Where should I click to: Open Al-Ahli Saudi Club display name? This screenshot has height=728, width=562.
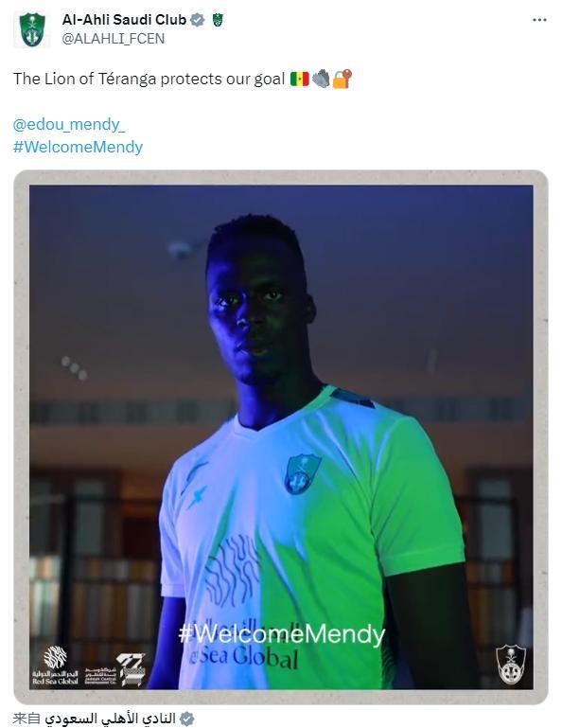coord(124,20)
